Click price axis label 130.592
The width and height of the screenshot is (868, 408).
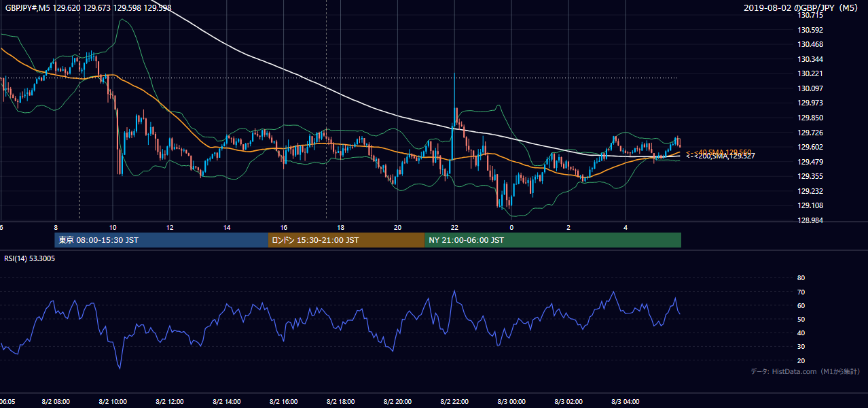pyautogui.click(x=810, y=30)
